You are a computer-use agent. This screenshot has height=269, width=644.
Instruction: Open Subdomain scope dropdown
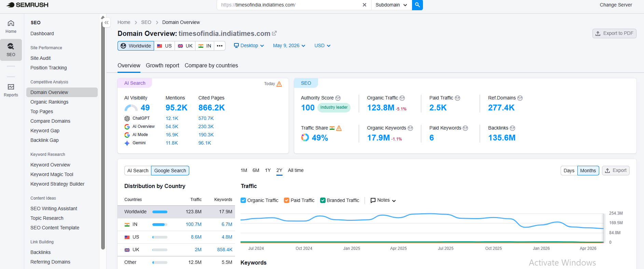pyautogui.click(x=392, y=5)
